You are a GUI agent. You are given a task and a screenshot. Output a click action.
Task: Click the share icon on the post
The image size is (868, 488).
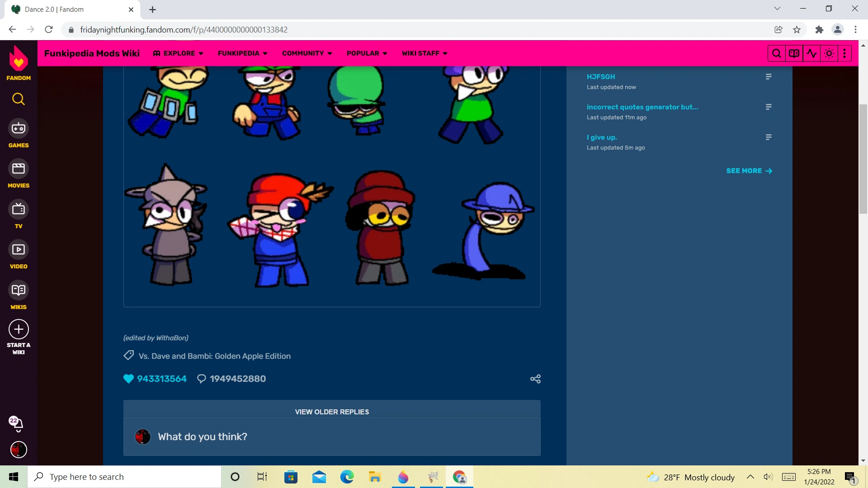535,379
